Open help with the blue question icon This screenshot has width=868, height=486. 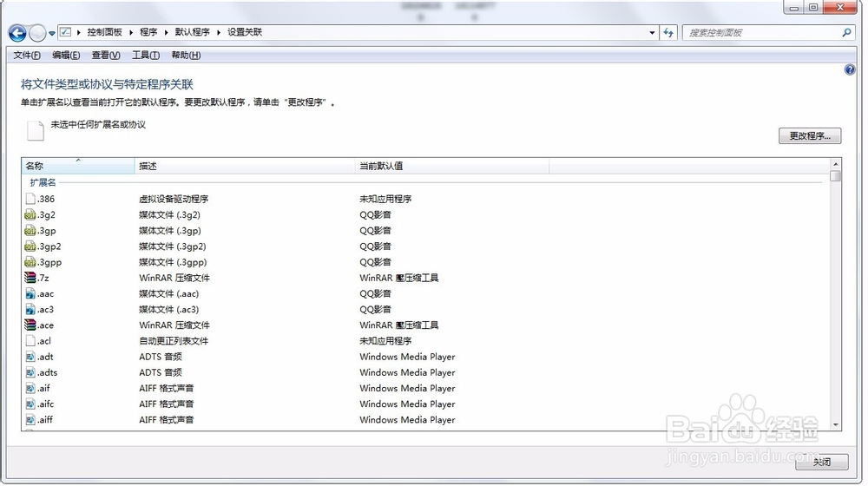pos(850,69)
